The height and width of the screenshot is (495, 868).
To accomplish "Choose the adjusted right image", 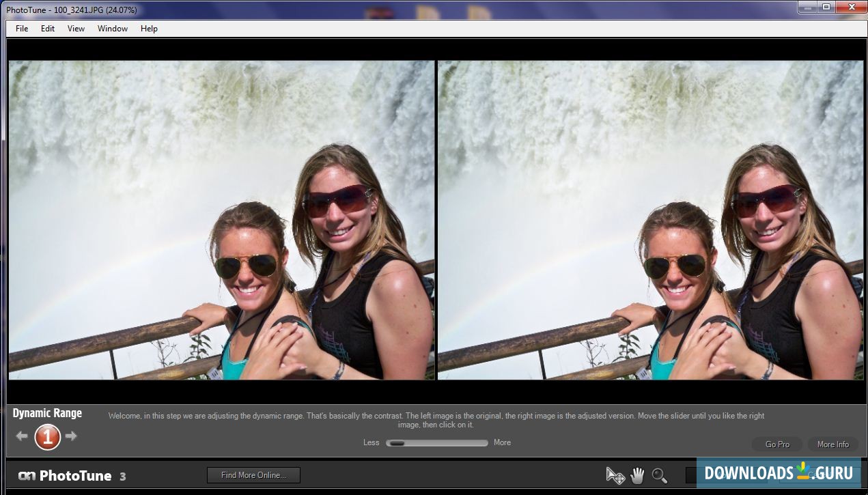I will coord(651,220).
